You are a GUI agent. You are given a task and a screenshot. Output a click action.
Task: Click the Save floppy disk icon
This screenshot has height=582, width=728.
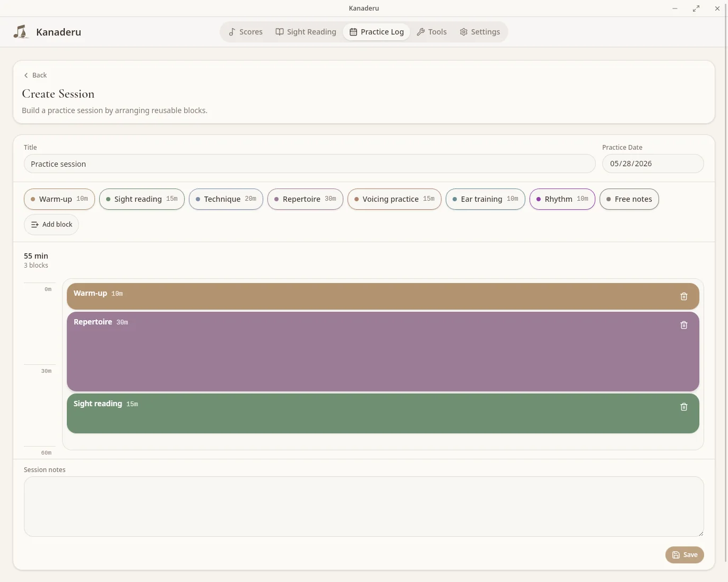[x=676, y=555]
